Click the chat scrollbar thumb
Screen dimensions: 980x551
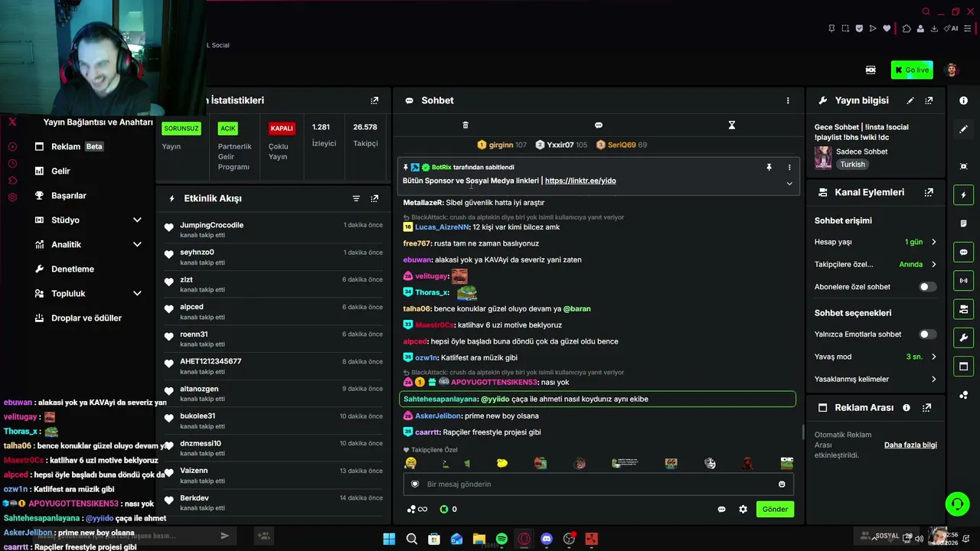802,432
